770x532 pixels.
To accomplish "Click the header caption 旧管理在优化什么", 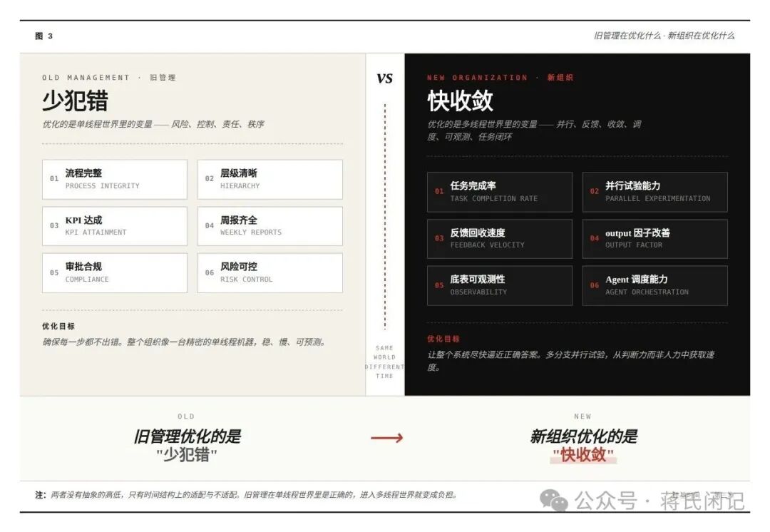I will tap(664, 36).
